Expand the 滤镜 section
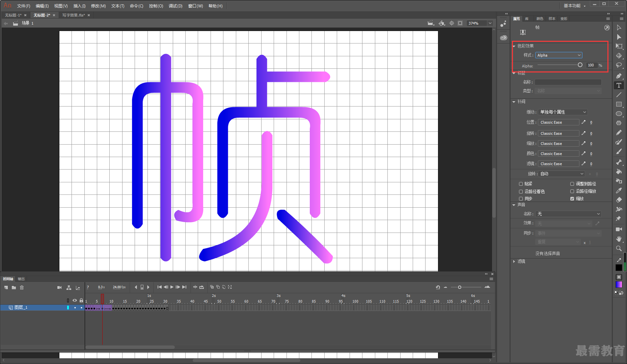The height and width of the screenshot is (364, 627). [x=514, y=262]
